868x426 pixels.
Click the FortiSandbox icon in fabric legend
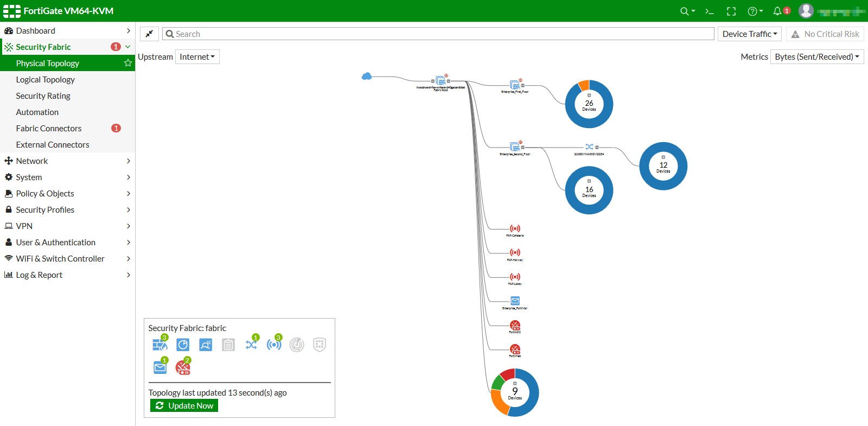pos(206,345)
